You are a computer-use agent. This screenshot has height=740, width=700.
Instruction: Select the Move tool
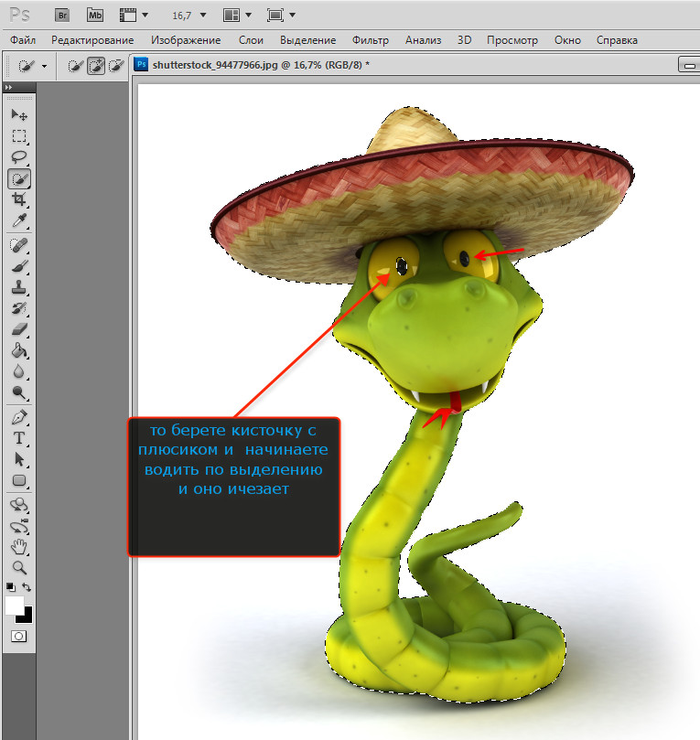[x=18, y=114]
